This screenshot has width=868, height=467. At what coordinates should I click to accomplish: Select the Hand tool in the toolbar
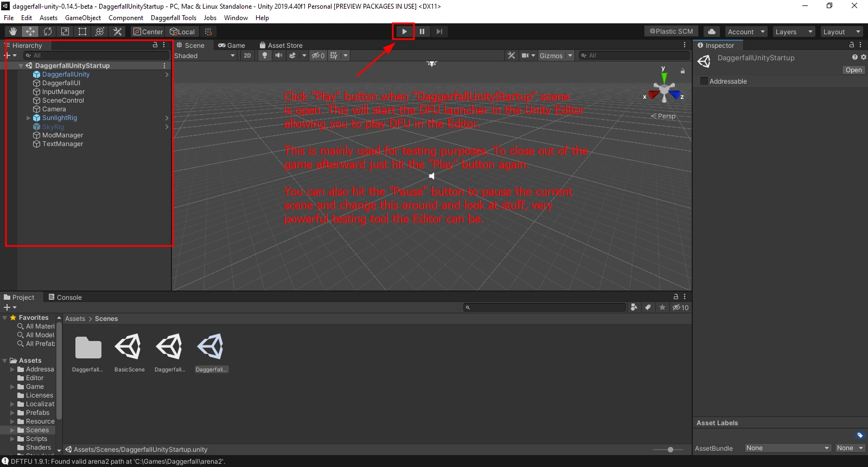click(13, 31)
